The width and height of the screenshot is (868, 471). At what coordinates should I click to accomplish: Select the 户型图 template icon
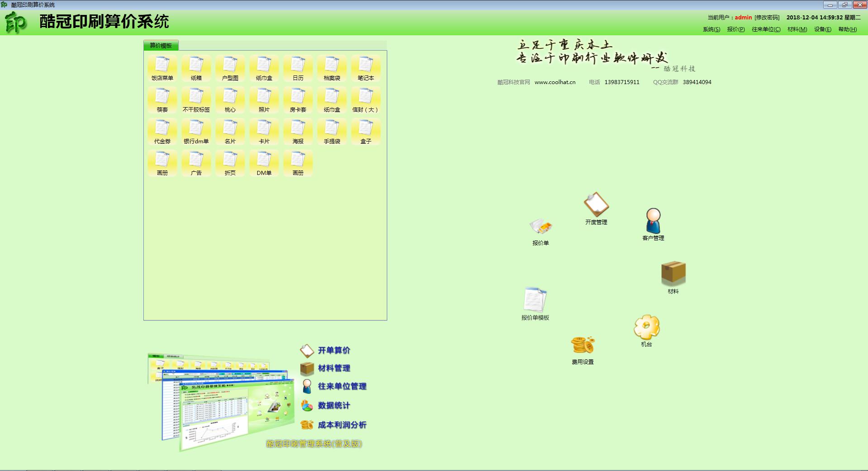(230, 69)
